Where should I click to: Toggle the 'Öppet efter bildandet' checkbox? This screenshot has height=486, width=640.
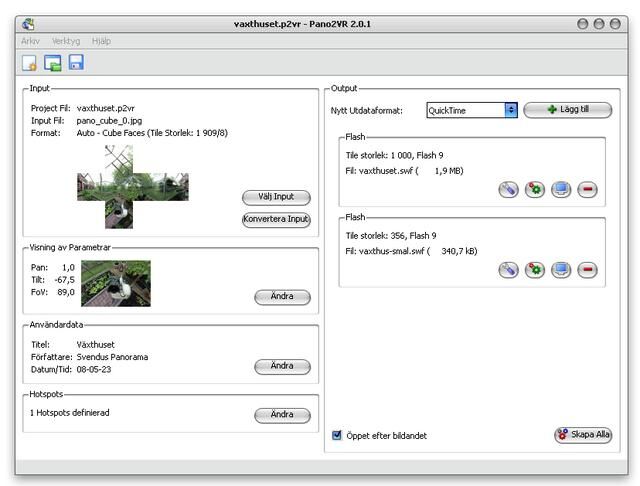click(337, 435)
